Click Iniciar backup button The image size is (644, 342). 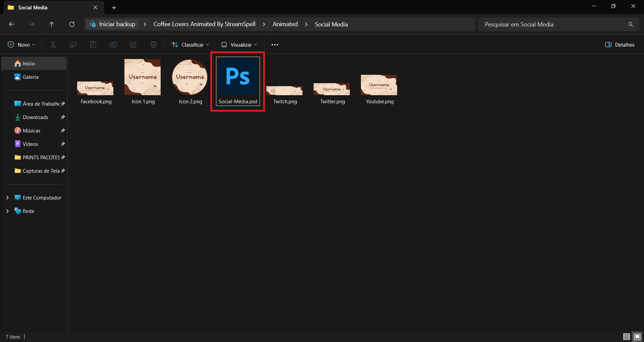tap(112, 24)
